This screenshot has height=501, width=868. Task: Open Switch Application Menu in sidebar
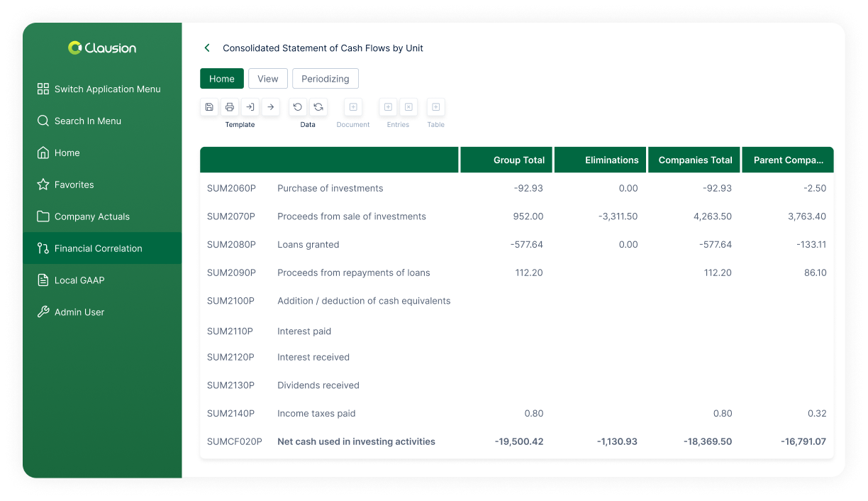click(x=107, y=89)
